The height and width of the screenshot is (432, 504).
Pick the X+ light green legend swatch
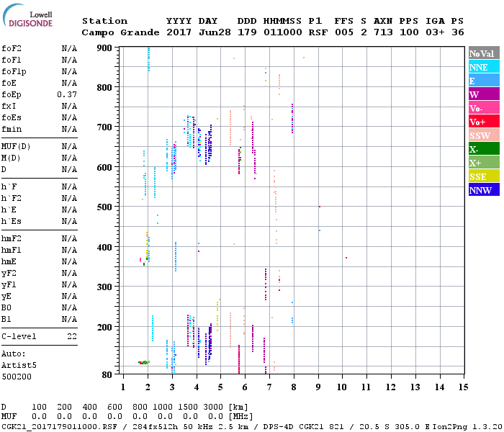[483, 163]
